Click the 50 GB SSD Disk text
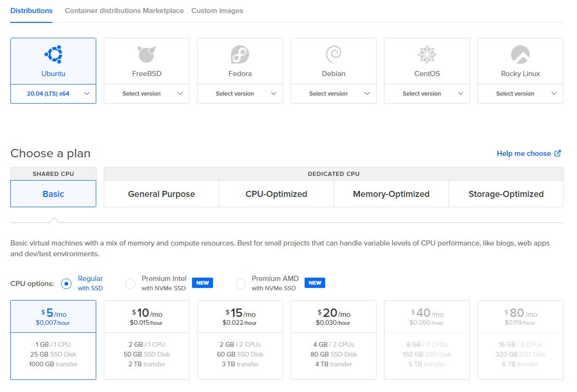Viewport: 577px width, 392px height. [x=147, y=354]
